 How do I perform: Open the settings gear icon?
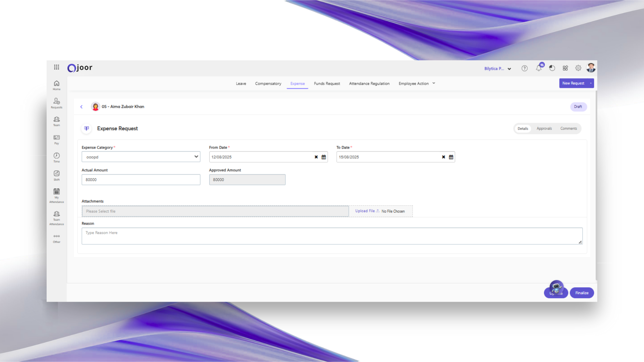click(578, 68)
